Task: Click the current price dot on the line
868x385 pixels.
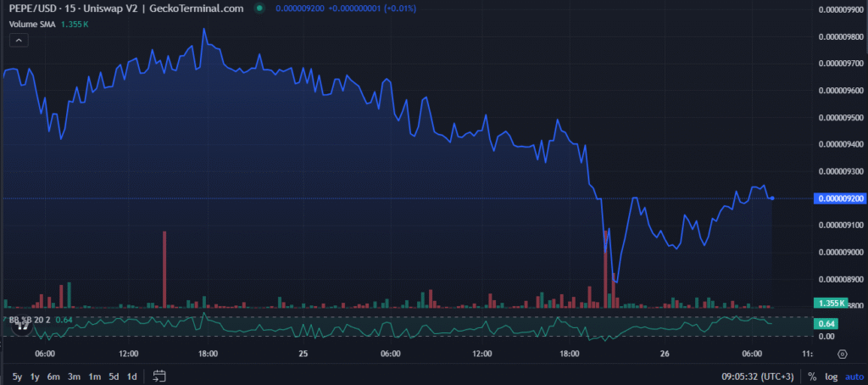Action: (771, 198)
